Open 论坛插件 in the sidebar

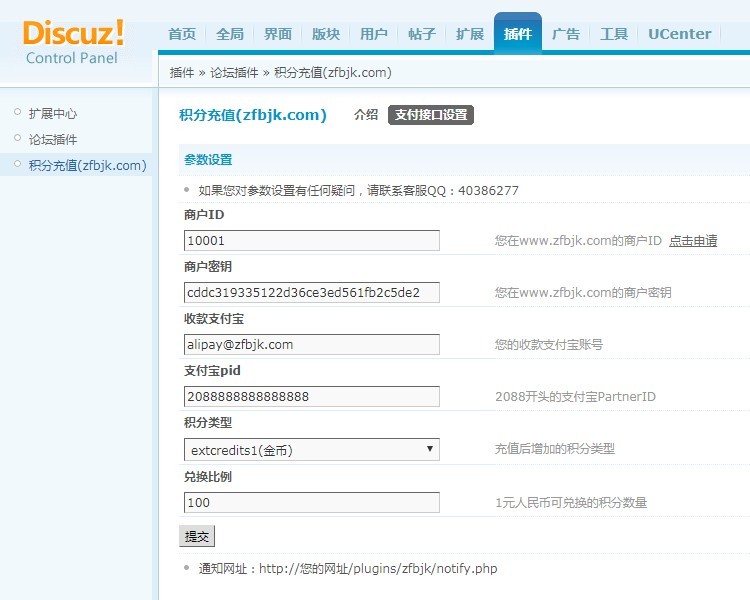53,139
